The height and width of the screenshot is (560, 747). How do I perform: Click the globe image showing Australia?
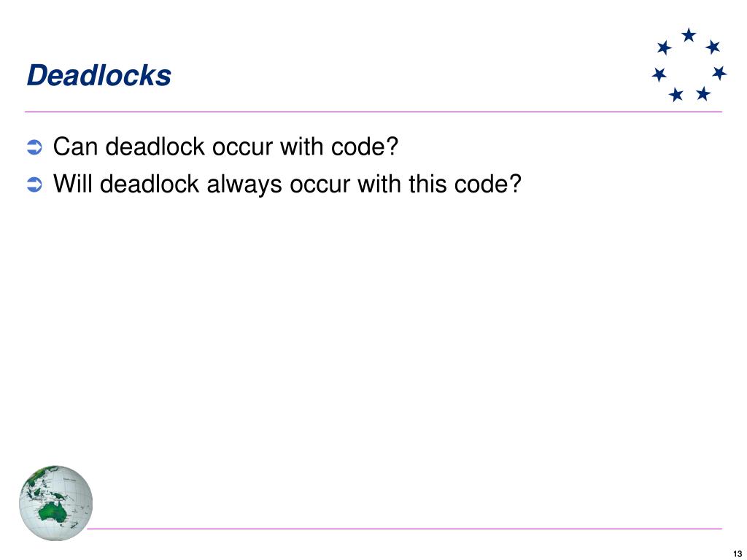(x=55, y=503)
